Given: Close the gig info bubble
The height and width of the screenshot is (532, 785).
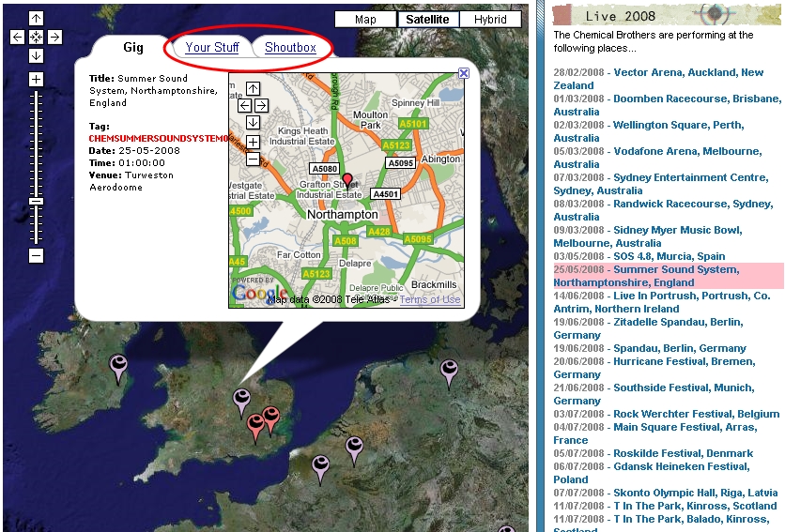Looking at the screenshot, I should (464, 73).
